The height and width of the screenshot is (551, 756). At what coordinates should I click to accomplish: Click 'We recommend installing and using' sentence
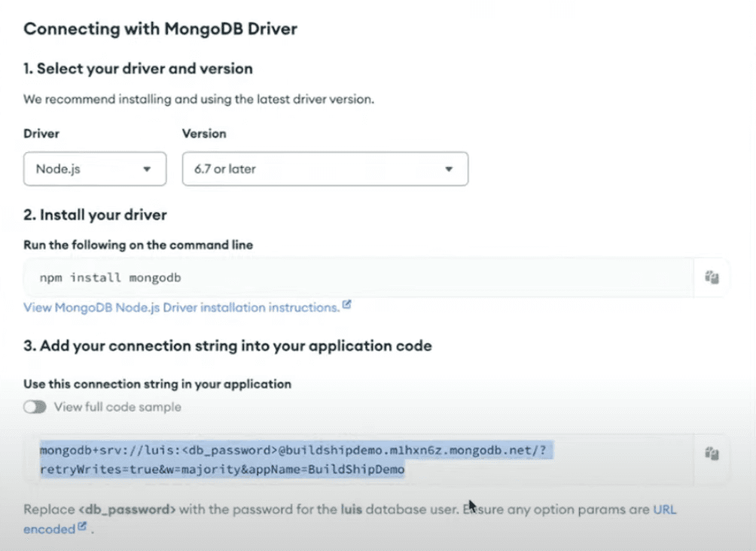199,99
